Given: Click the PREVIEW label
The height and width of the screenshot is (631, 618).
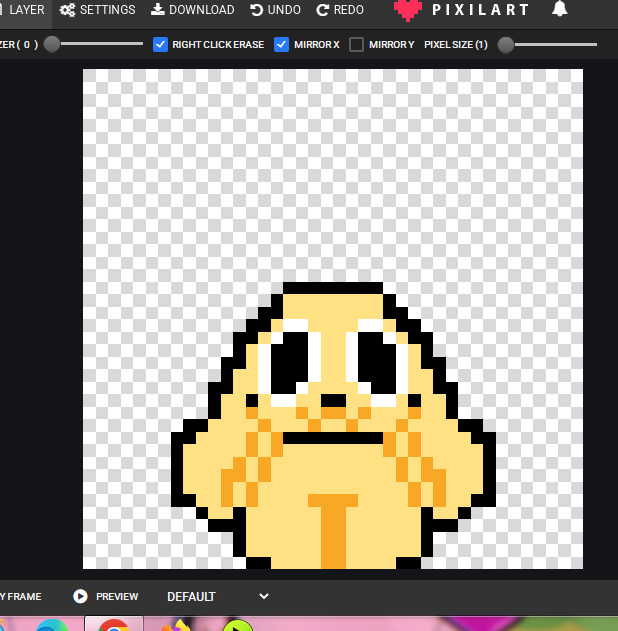Looking at the screenshot, I should (x=117, y=596).
